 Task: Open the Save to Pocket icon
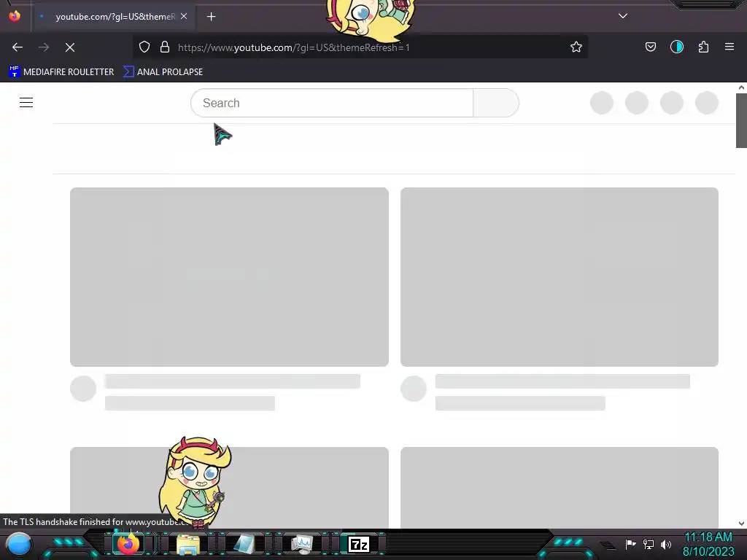click(x=650, y=47)
